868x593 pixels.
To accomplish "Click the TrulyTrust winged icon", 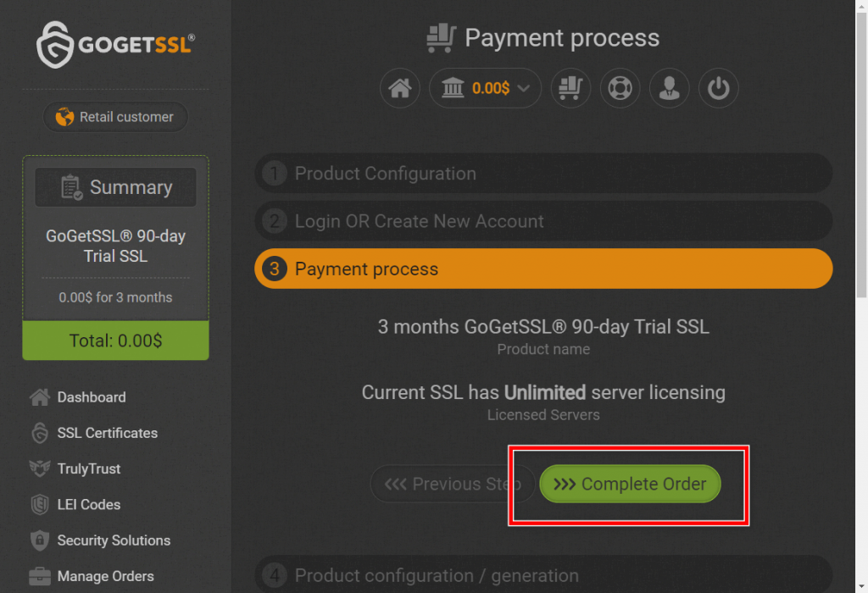I will 40,468.
